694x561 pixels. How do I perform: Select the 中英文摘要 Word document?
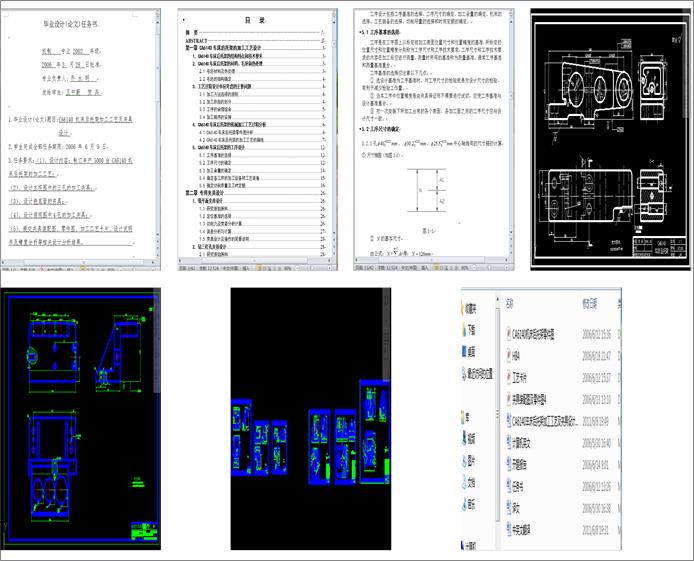[x=518, y=530]
